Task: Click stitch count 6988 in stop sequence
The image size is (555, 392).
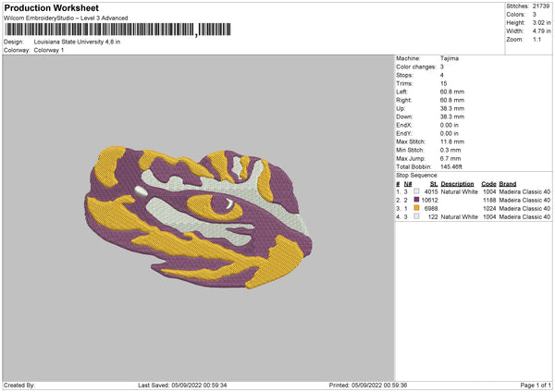Action: tap(431, 208)
